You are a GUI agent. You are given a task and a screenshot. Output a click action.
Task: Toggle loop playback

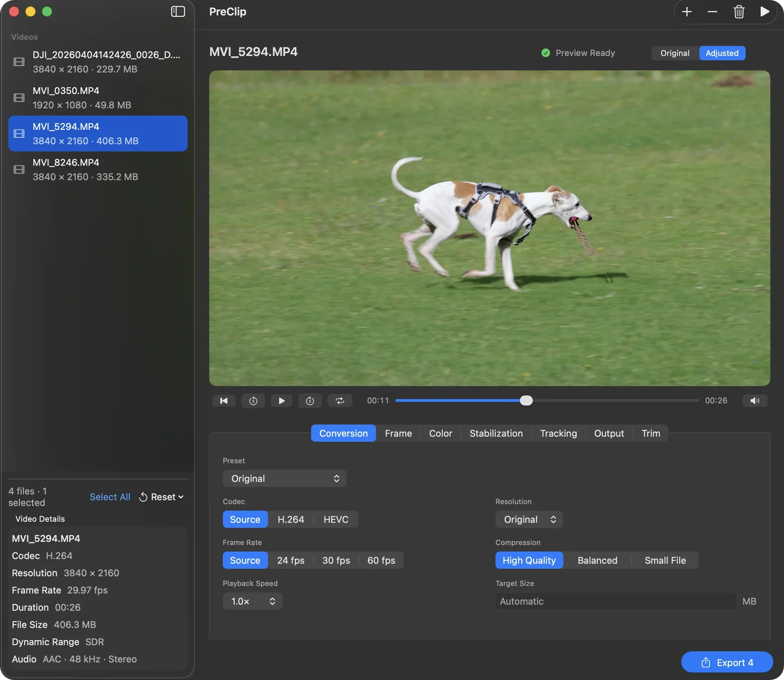(340, 401)
